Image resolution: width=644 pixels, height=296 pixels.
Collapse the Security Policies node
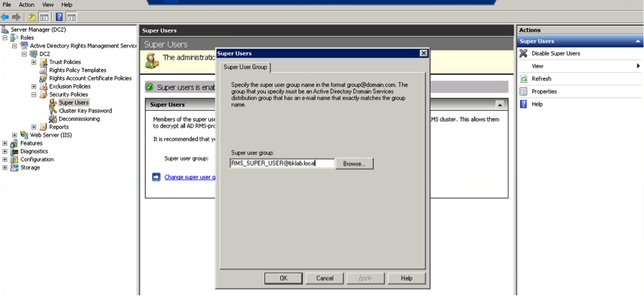[34, 94]
